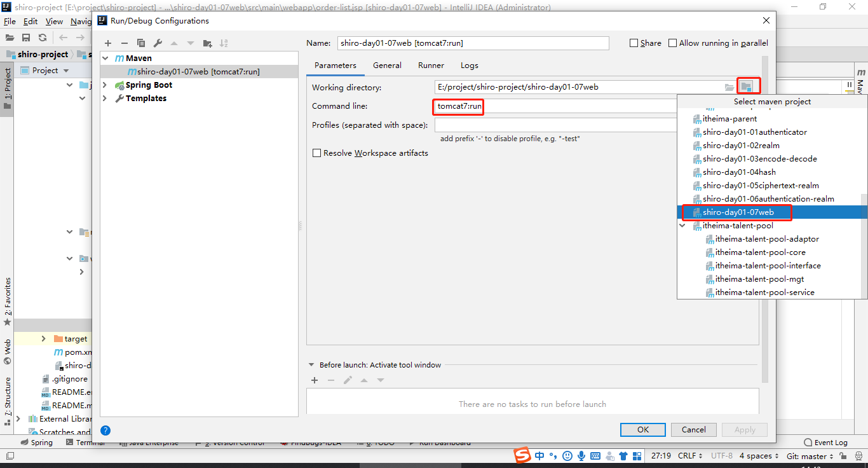Open the Spring tool window
This screenshot has height=468, width=868.
(37, 443)
